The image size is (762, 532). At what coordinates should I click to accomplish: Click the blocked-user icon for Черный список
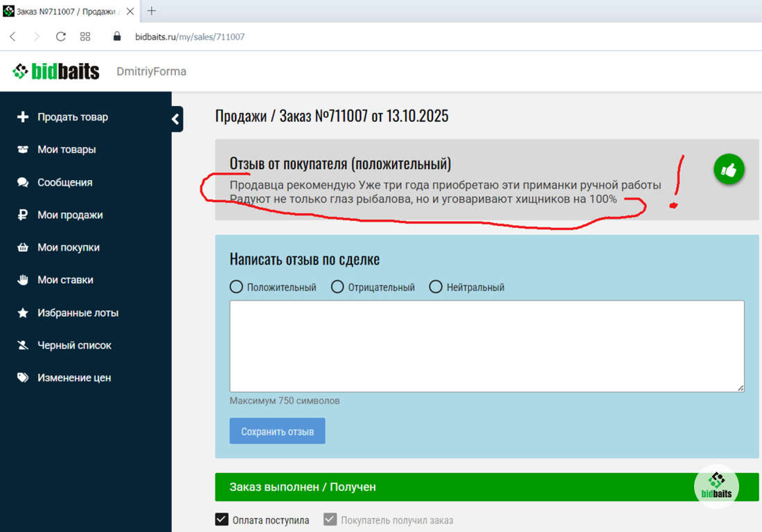click(x=23, y=345)
